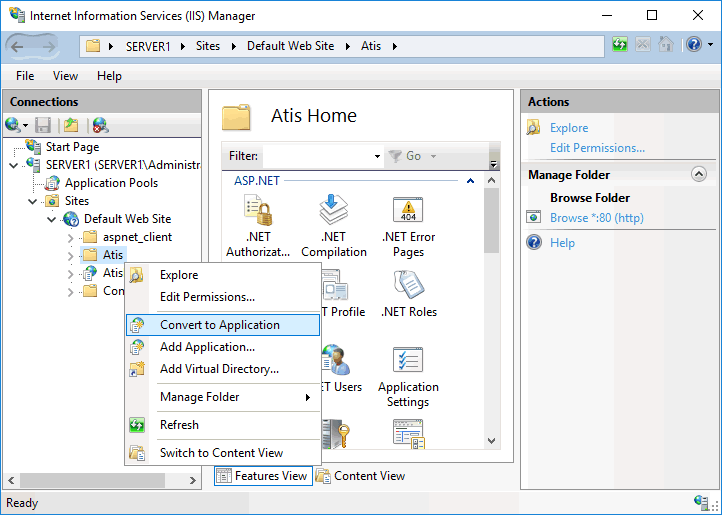Open the Machine Key feature icon
The width and height of the screenshot is (722, 515).
pyautogui.click(x=336, y=433)
